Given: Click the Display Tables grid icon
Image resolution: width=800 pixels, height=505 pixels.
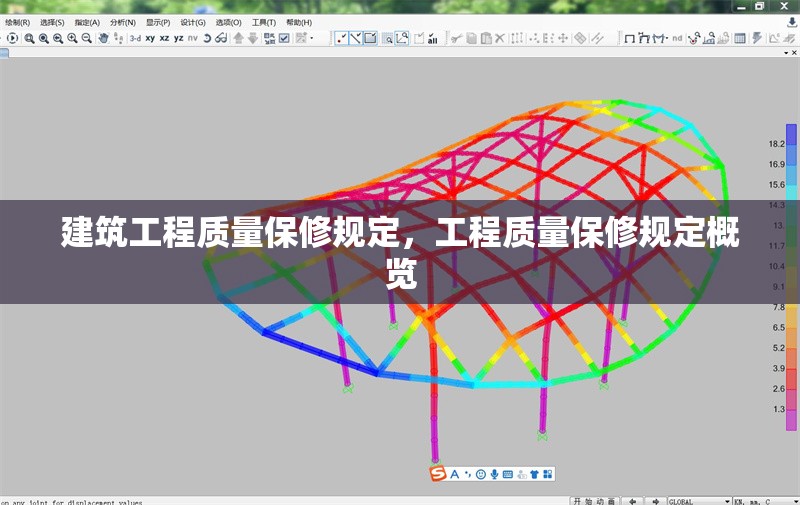Looking at the screenshot, I should (x=740, y=38).
